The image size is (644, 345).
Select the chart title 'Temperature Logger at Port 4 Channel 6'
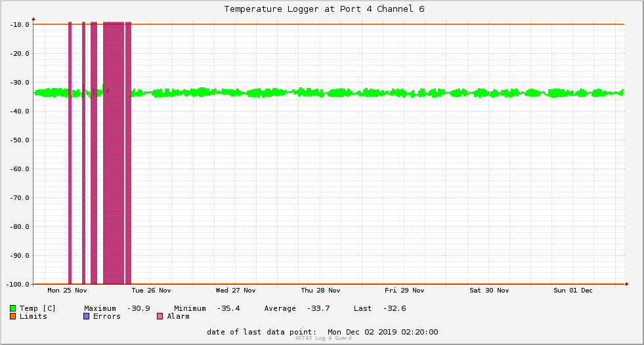click(324, 9)
